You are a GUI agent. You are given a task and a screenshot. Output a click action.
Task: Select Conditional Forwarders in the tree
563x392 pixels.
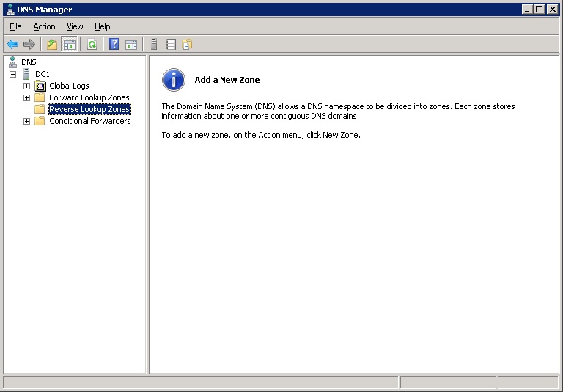point(89,121)
